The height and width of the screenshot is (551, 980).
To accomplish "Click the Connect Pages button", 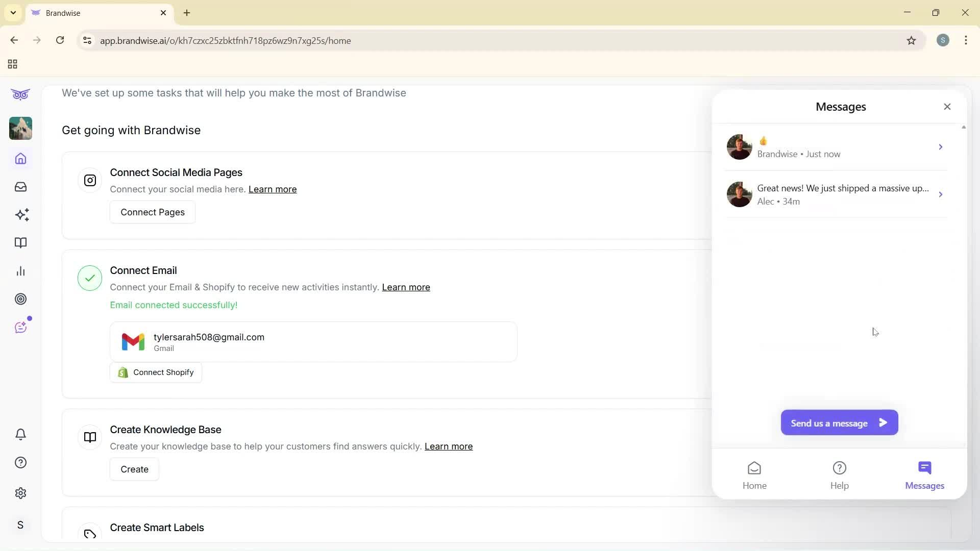I will pos(152,212).
